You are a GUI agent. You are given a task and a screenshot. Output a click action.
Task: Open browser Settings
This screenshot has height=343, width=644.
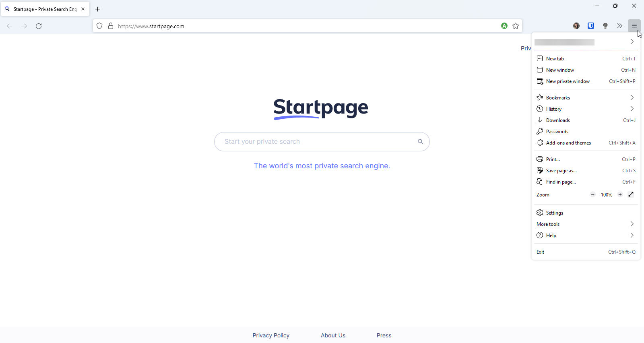(586, 213)
